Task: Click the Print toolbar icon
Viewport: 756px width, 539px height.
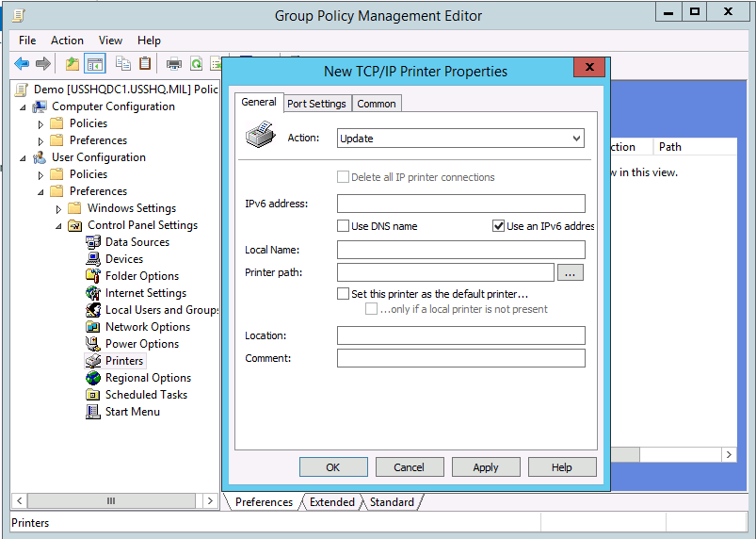Action: (x=174, y=64)
